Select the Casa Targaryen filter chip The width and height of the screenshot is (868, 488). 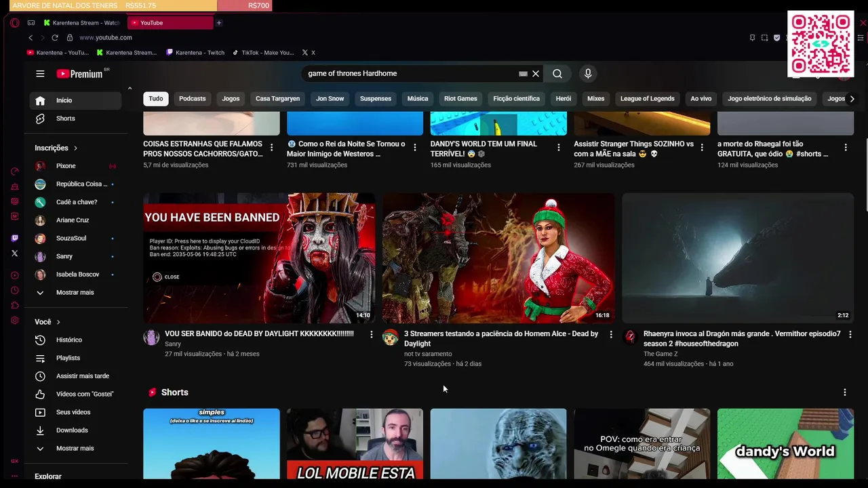coord(277,99)
